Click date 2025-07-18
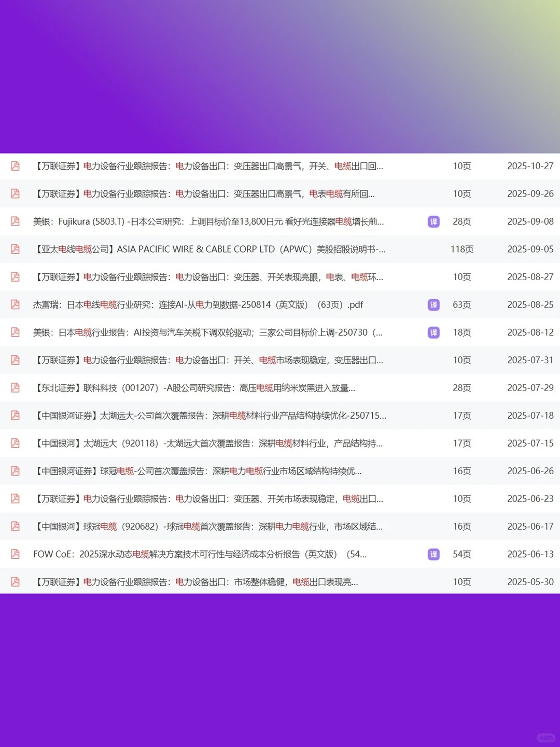The image size is (560, 747). (x=530, y=416)
